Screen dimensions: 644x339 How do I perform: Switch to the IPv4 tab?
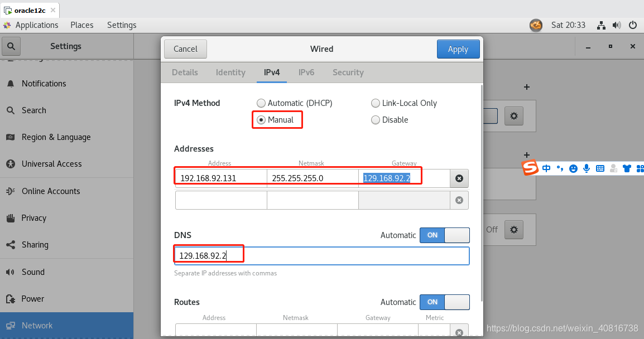point(271,72)
